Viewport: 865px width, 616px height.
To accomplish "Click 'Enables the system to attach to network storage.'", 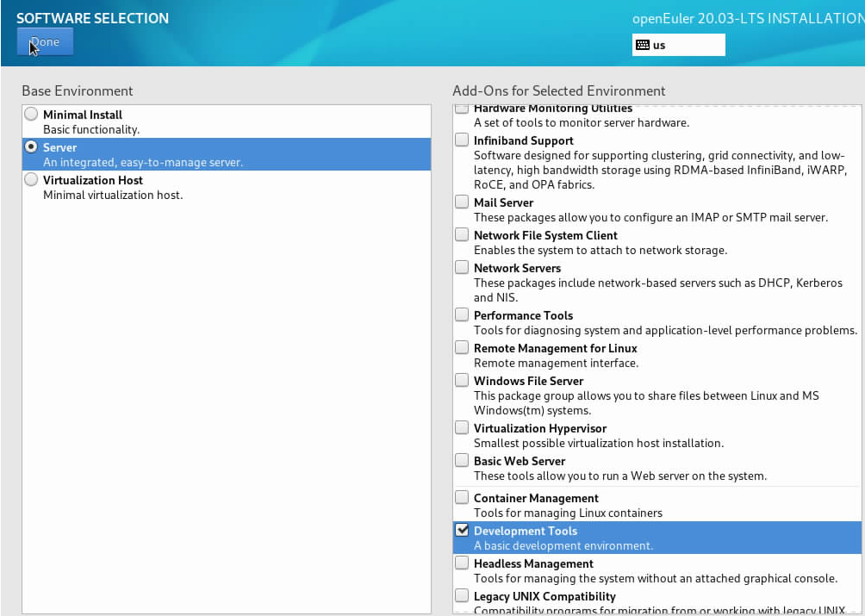I will click(601, 251).
